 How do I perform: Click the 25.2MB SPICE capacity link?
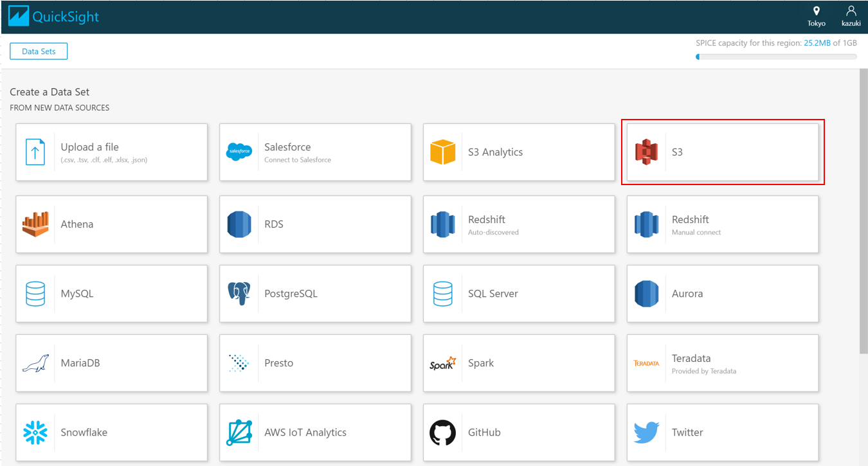(817, 43)
